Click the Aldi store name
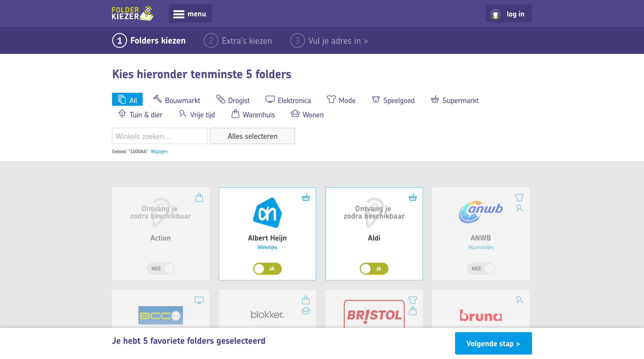 pos(374,238)
